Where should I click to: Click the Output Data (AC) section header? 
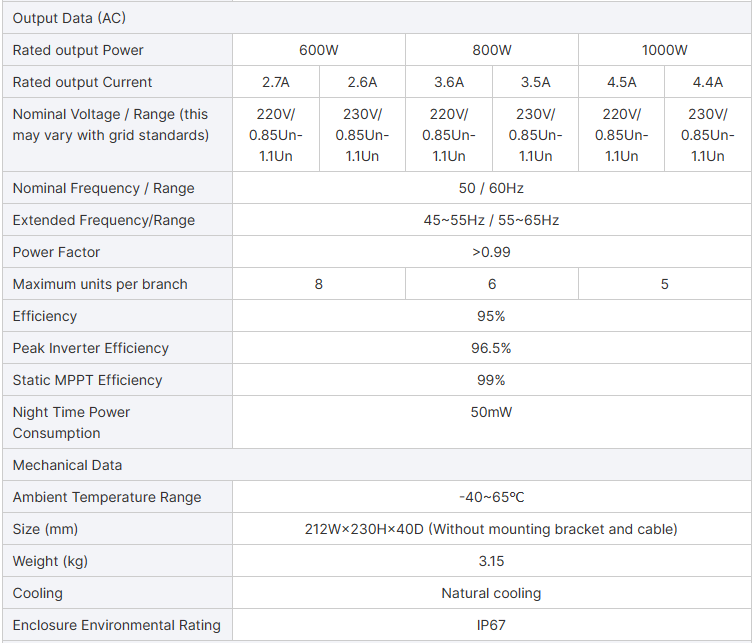coord(69,18)
